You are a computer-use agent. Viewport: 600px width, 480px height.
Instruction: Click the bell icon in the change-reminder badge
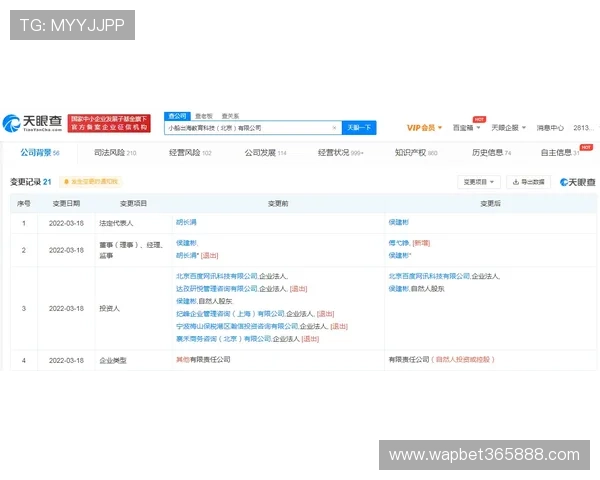pos(66,182)
